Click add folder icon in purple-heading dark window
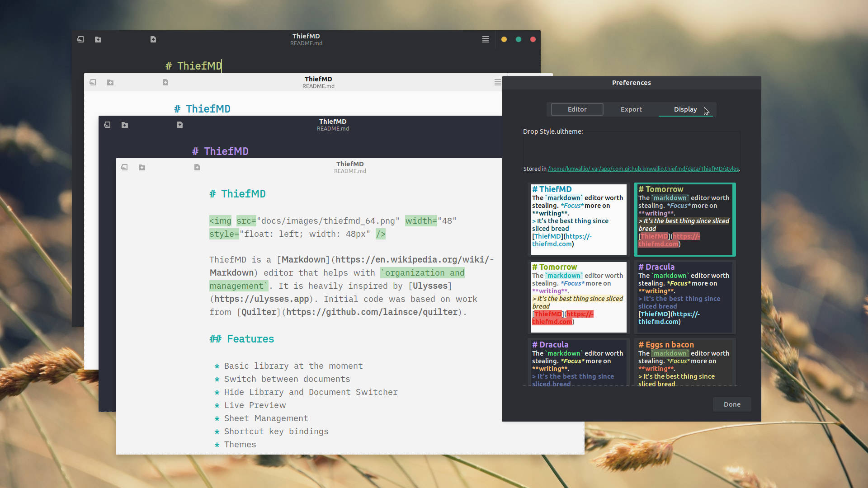 125,125
